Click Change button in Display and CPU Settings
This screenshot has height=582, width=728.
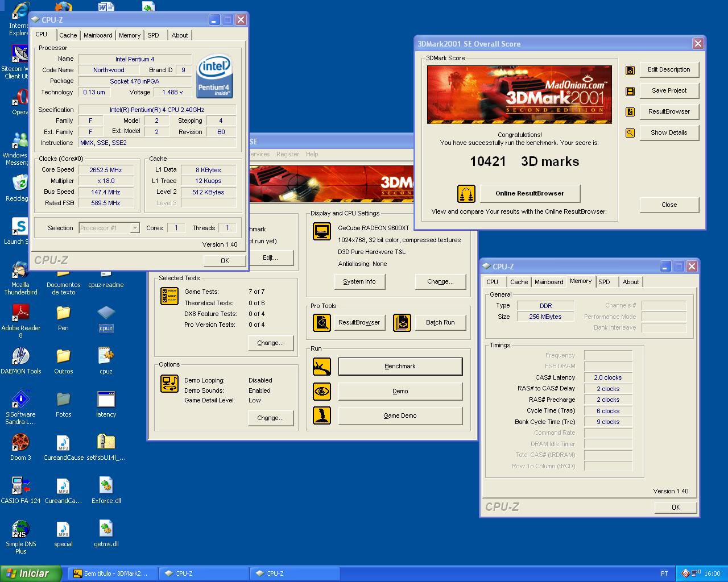[x=441, y=281]
